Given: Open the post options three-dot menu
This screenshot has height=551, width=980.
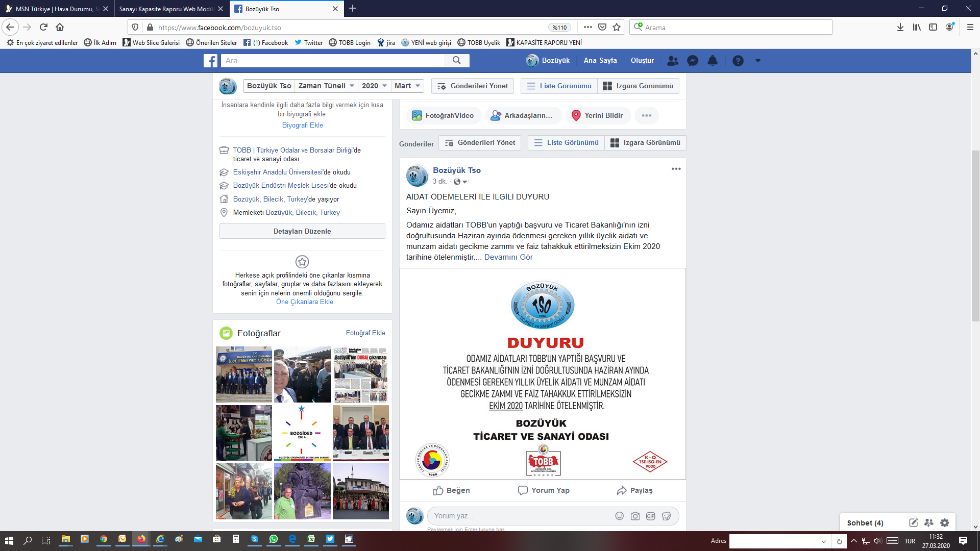Looking at the screenshot, I should pyautogui.click(x=676, y=169).
